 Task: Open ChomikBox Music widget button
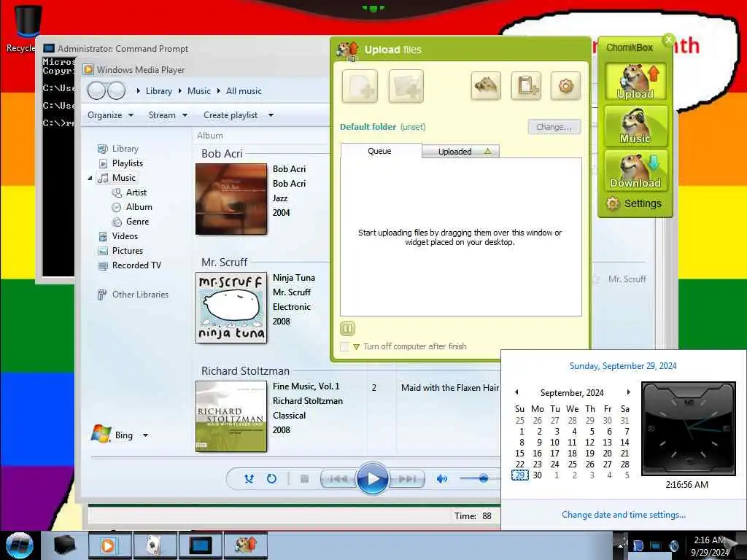coord(635,126)
